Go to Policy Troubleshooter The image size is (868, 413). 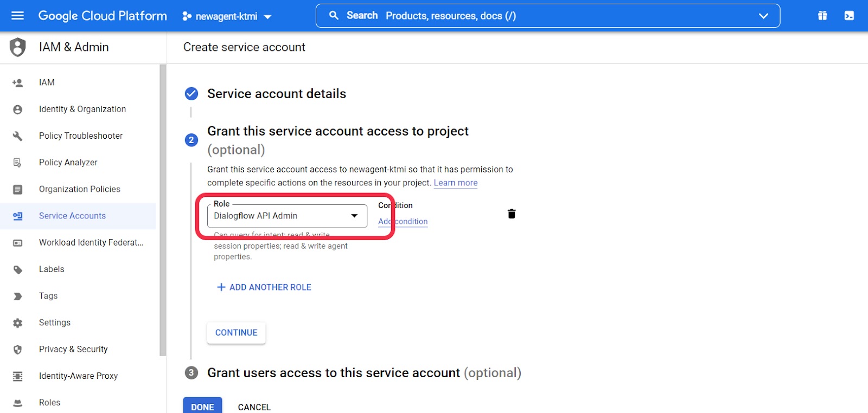(81, 135)
